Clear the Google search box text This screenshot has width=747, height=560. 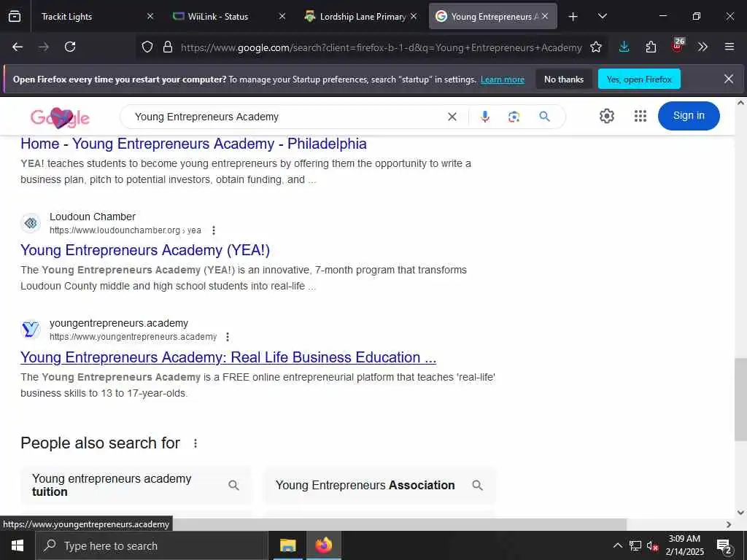tap(452, 117)
